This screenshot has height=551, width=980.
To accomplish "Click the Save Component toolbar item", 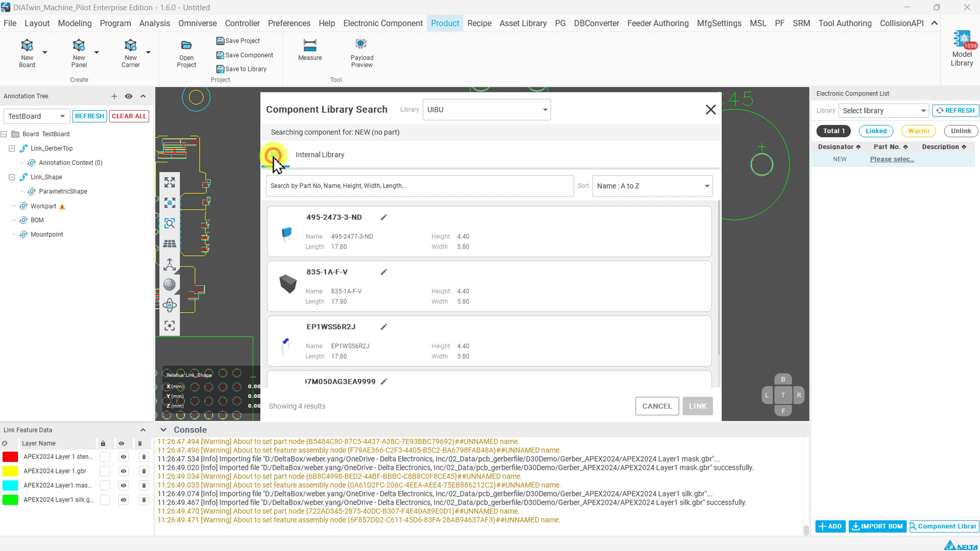I will tap(244, 55).
